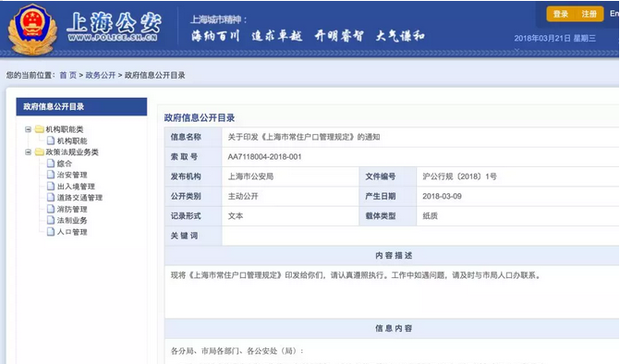Click the document icon beside 人口管理
Screen dimensions: 620x364
[x=51, y=232]
